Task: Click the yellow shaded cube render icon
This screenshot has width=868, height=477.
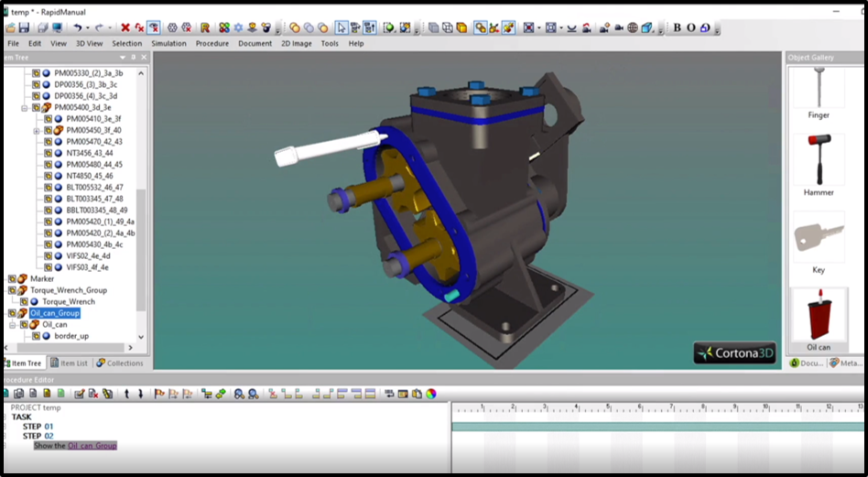Action: [461, 27]
